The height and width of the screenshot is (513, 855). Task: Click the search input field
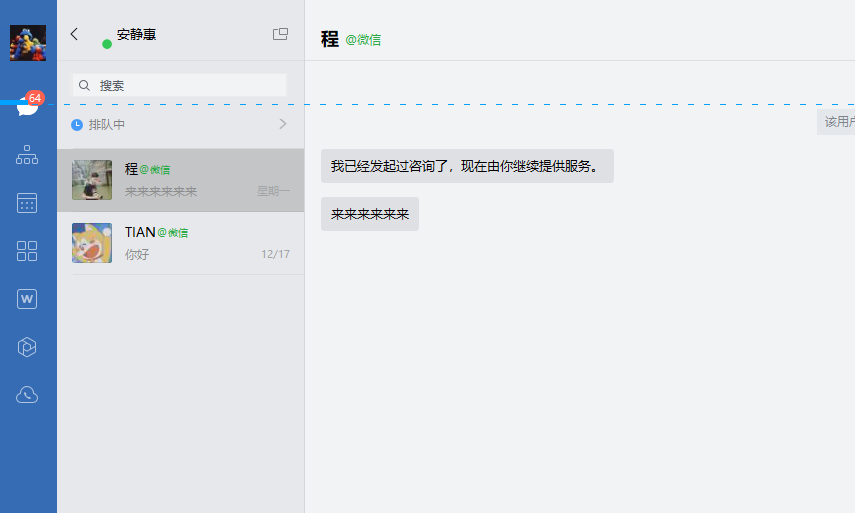click(x=179, y=85)
